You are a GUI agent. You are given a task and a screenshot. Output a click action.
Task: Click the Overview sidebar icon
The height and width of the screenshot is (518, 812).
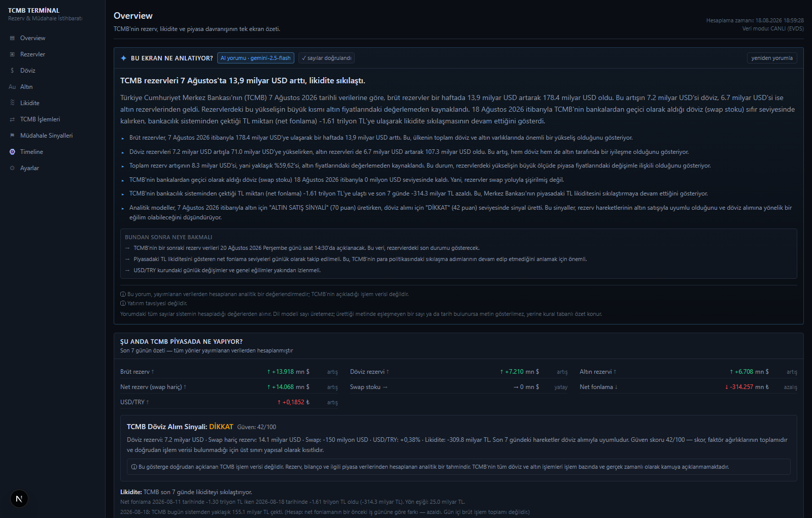[12, 38]
